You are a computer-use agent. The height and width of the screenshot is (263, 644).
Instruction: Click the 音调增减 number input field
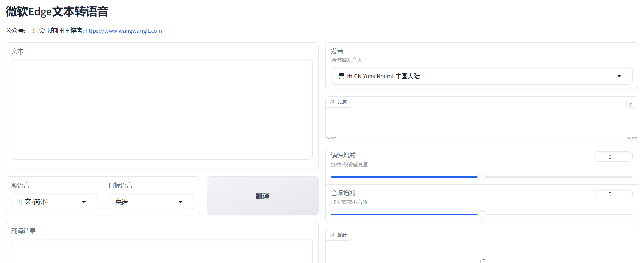(613, 194)
